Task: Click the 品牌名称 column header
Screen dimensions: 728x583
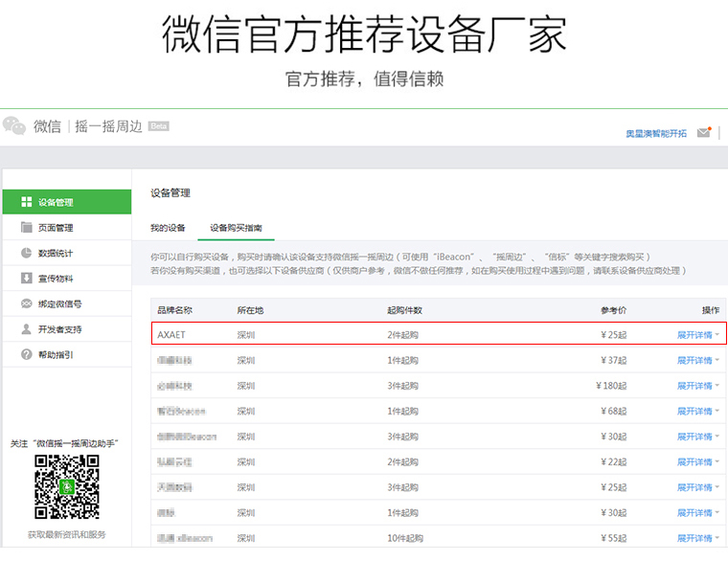Action: [174, 310]
